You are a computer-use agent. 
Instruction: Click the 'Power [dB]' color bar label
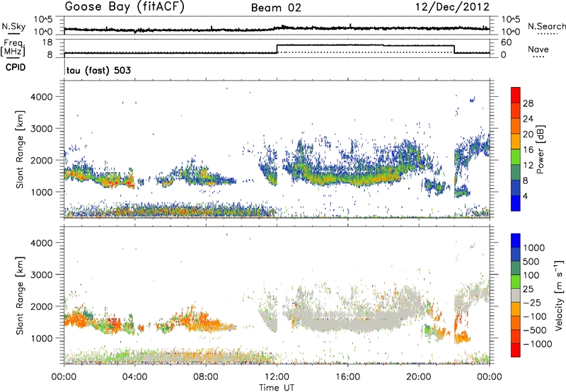pos(541,149)
